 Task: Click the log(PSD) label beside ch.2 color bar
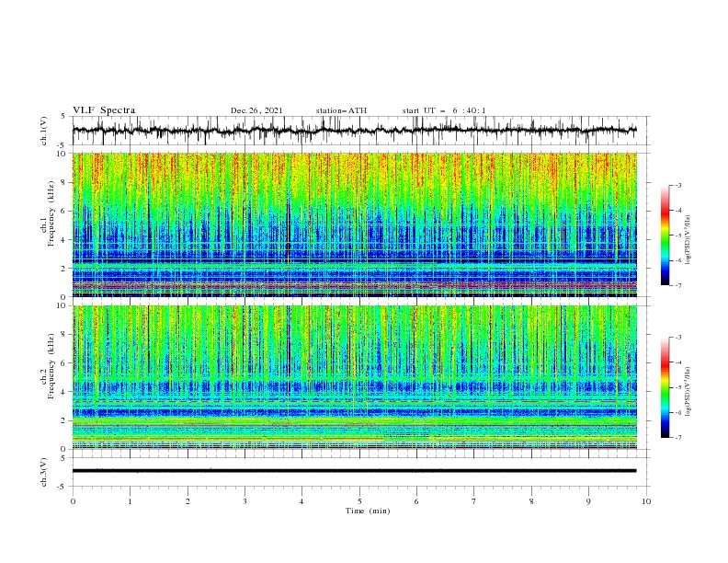click(x=688, y=392)
